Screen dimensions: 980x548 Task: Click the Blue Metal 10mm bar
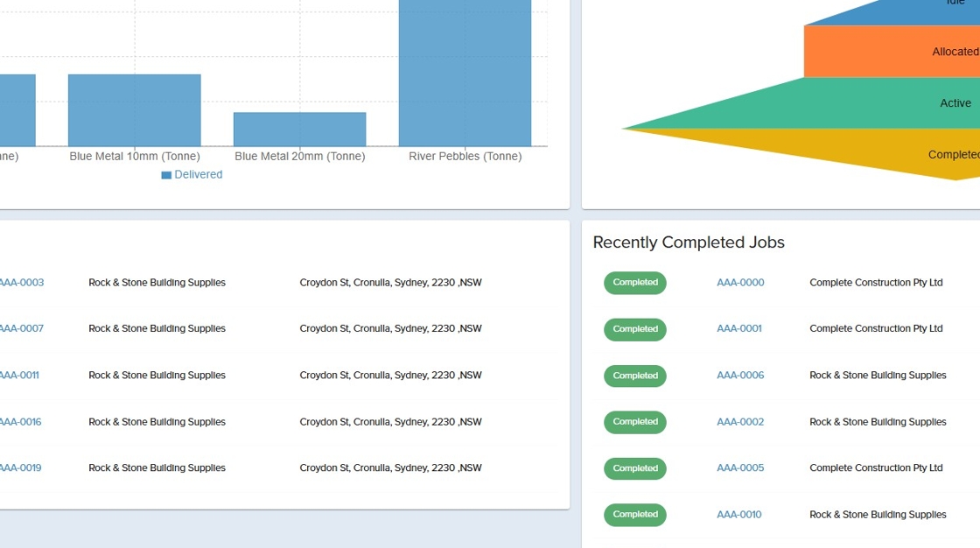pos(134,110)
